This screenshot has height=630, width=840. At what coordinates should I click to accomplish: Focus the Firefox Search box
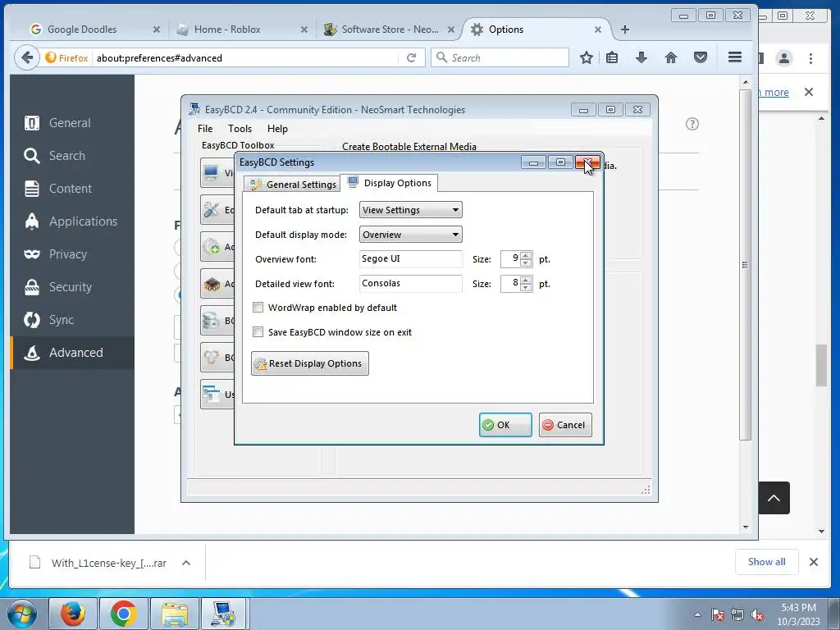[500, 57]
